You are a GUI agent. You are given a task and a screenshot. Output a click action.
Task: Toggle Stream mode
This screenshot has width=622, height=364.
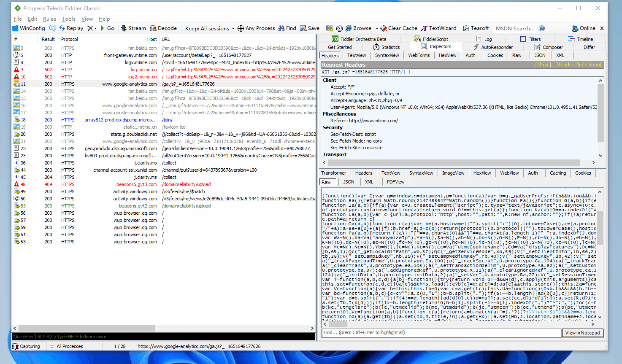point(133,28)
